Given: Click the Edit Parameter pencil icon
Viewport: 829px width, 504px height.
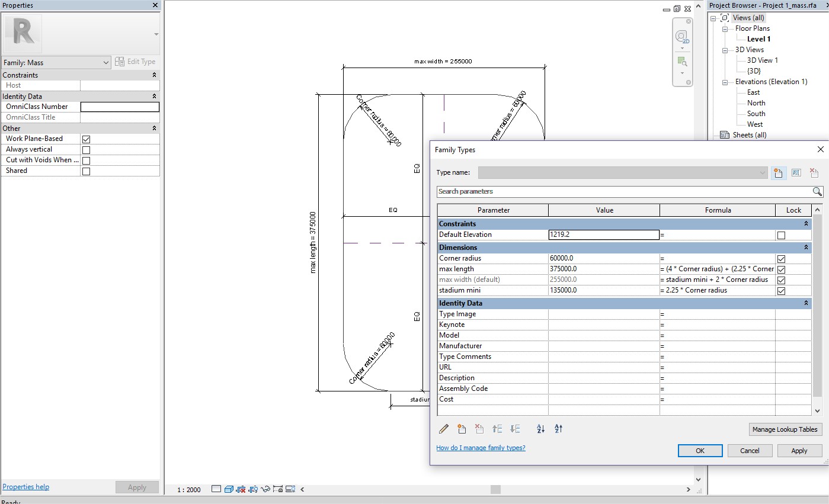Looking at the screenshot, I should pyautogui.click(x=443, y=429).
